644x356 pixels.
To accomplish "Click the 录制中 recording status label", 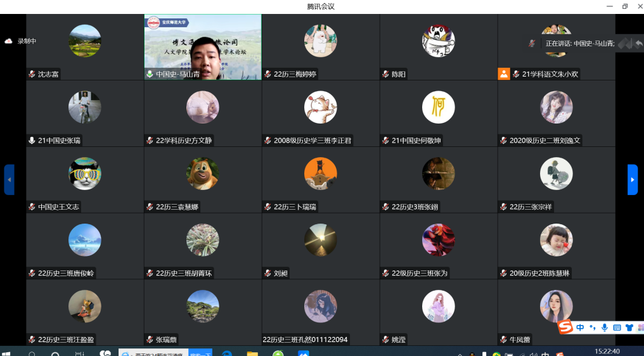I will tap(27, 41).
